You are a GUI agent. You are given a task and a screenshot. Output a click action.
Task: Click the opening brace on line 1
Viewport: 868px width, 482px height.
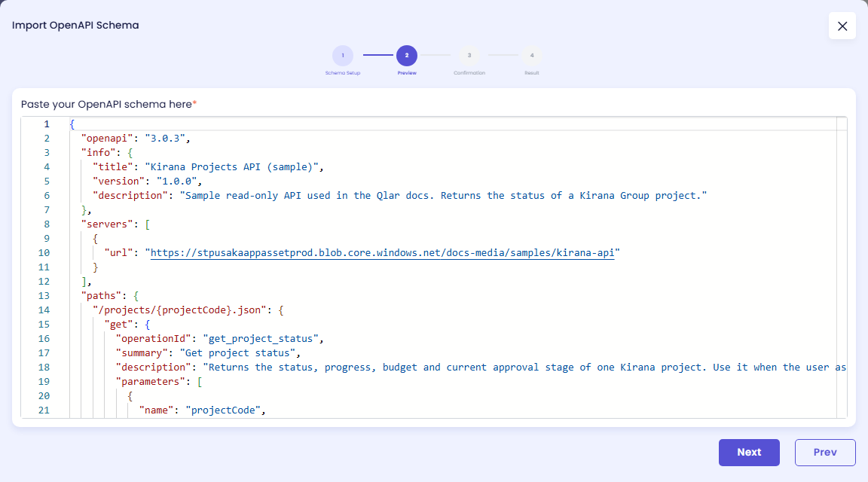pos(72,124)
